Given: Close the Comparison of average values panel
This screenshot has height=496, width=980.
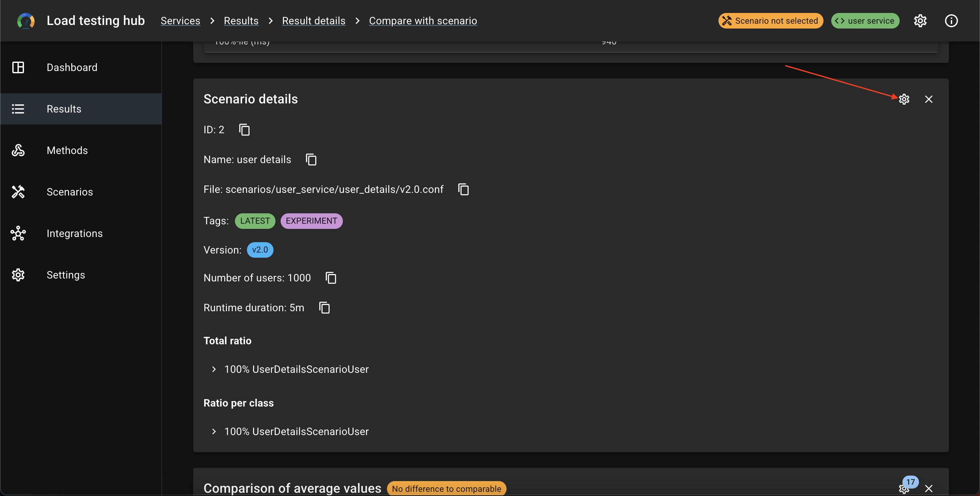Looking at the screenshot, I should 929,489.
